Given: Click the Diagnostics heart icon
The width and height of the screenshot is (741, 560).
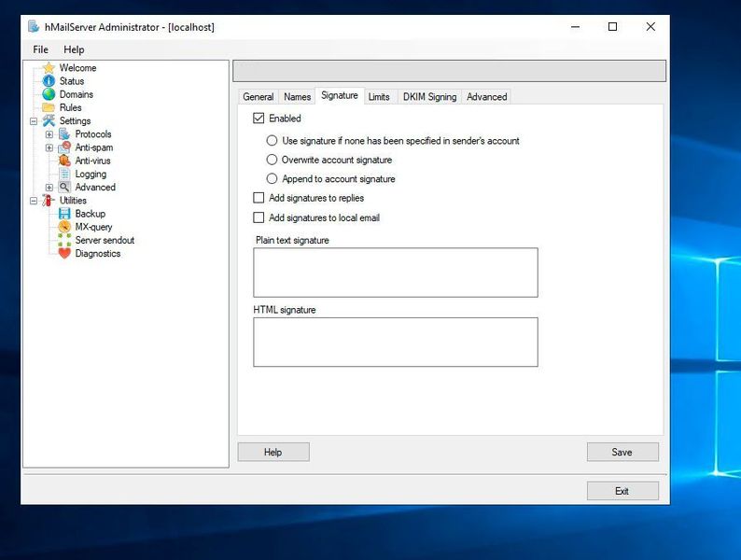Looking at the screenshot, I should [64, 253].
